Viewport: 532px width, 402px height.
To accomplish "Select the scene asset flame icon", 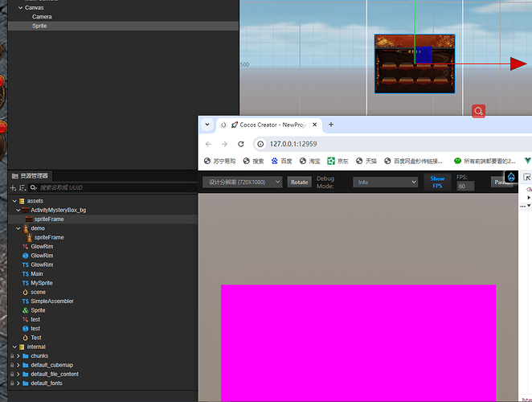I will click(26, 293).
